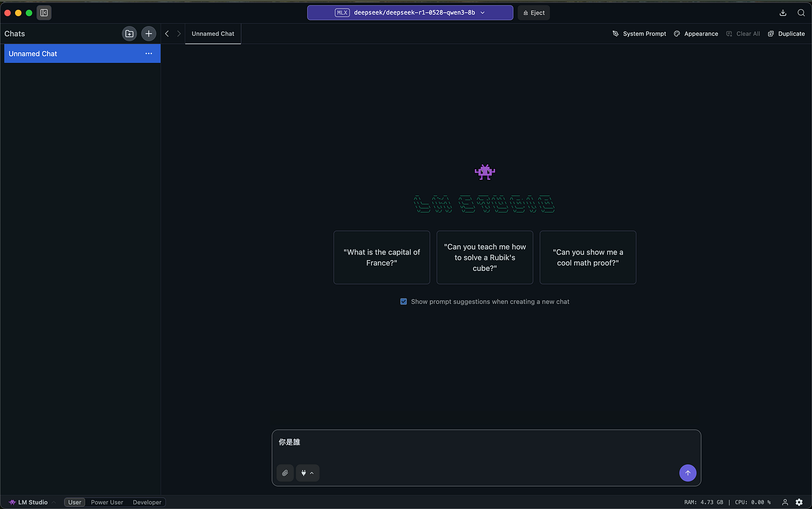The height and width of the screenshot is (509, 812).
Task: Toggle the sidebar collapse icon
Action: (x=44, y=13)
